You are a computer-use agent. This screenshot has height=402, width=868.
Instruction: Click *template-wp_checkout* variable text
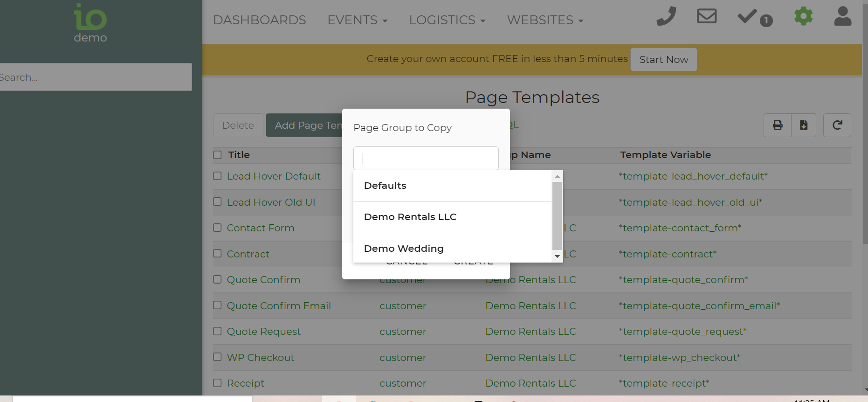(x=679, y=358)
